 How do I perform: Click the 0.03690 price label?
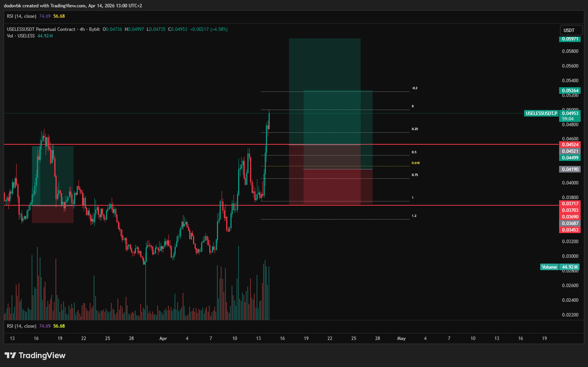(569, 216)
